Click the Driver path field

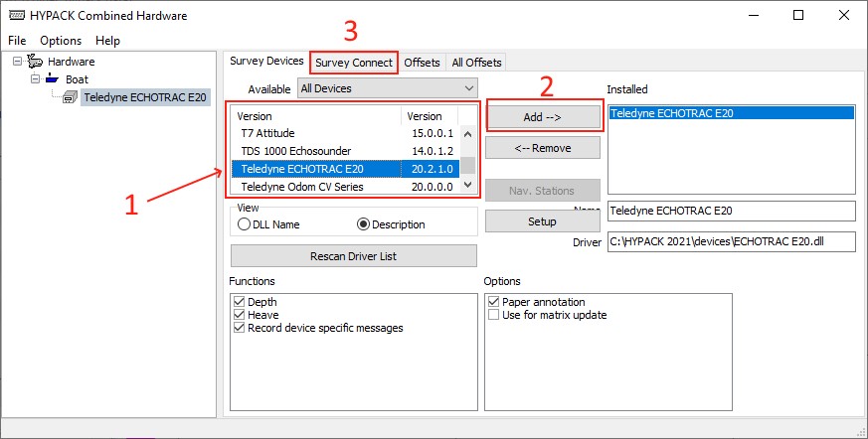click(731, 241)
